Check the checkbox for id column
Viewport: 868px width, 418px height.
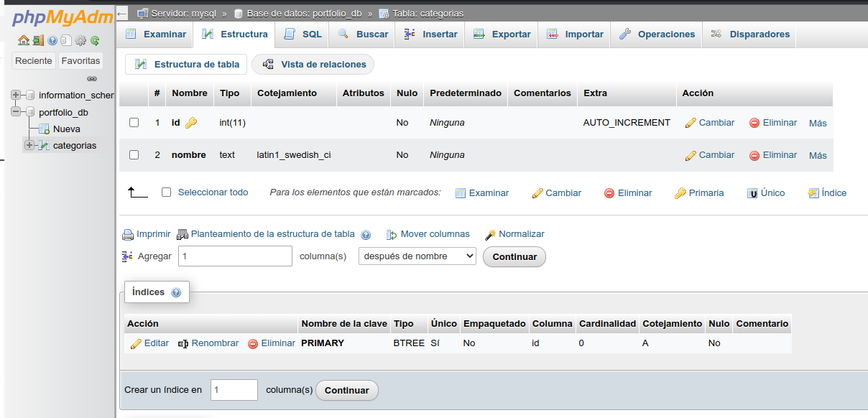pyautogui.click(x=134, y=123)
